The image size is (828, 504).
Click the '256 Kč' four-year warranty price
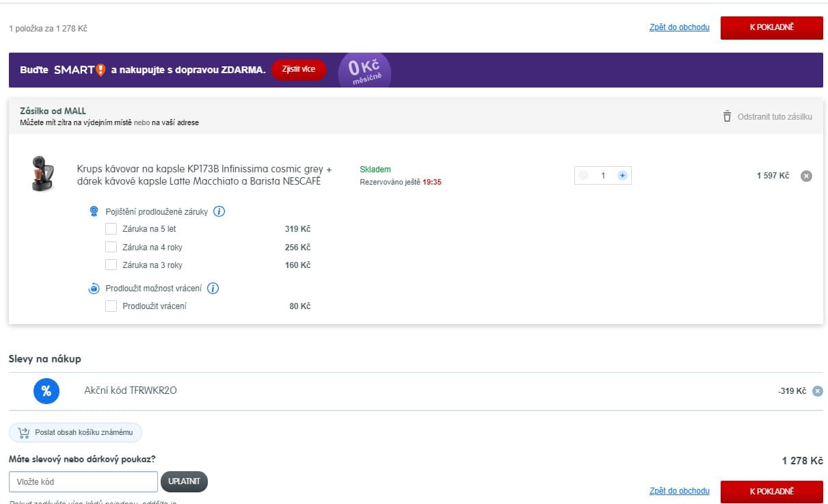pos(297,247)
